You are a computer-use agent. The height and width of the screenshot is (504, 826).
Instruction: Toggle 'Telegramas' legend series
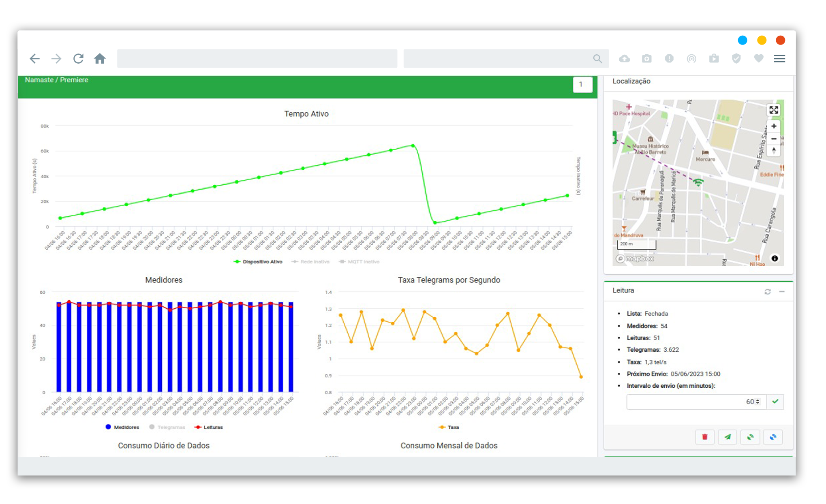pyautogui.click(x=167, y=427)
